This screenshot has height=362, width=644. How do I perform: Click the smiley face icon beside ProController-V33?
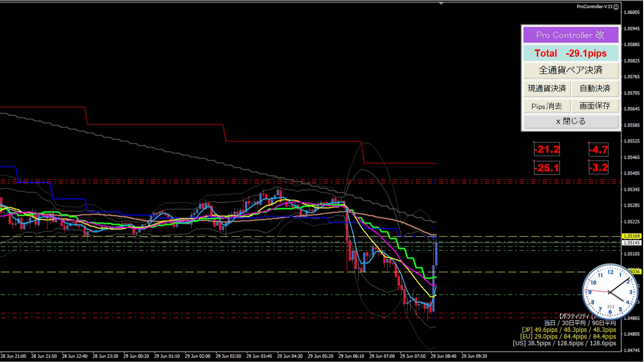click(616, 6)
